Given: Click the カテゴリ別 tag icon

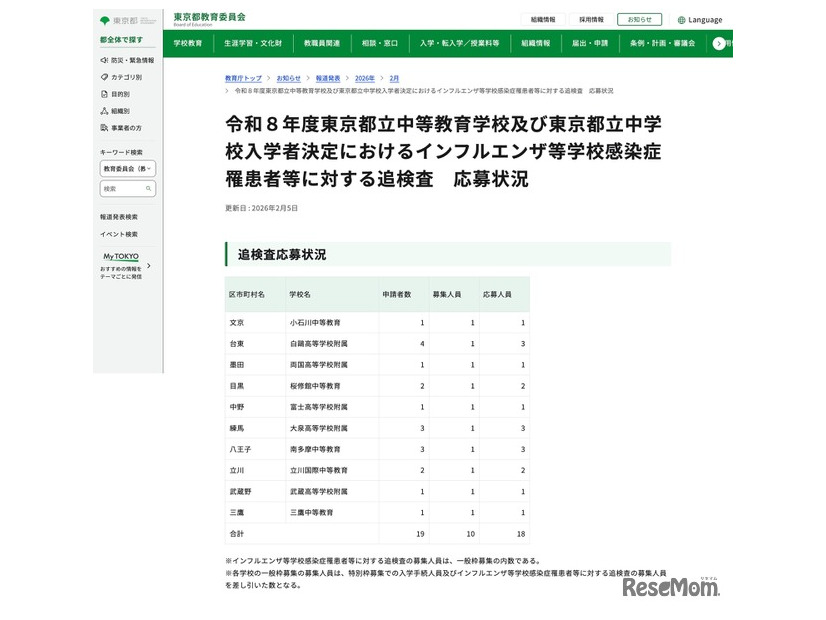Looking at the screenshot, I should point(104,77).
